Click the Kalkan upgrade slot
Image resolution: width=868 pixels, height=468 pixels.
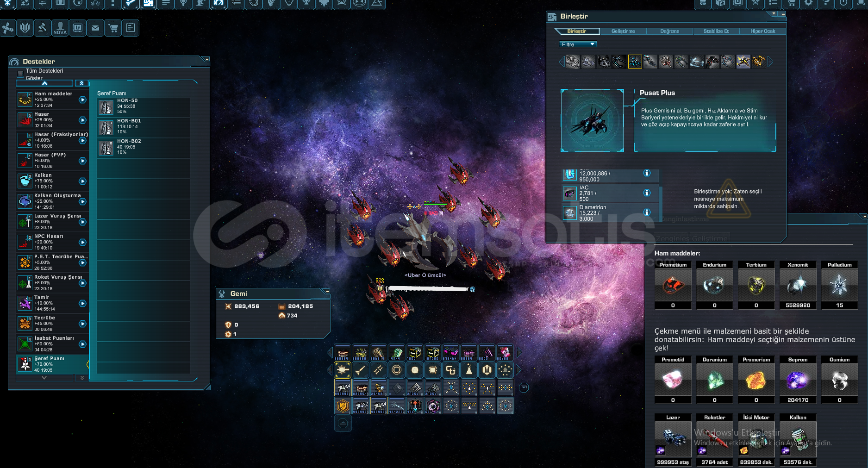pyautogui.click(x=798, y=439)
